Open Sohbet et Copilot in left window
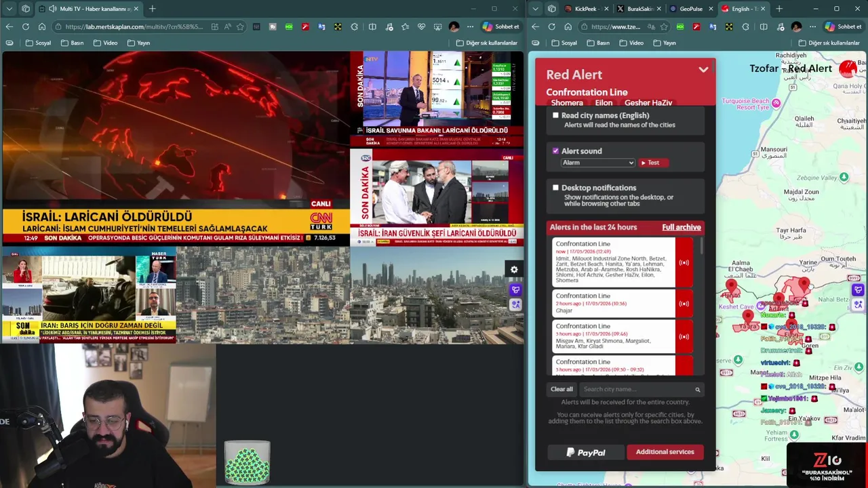The image size is (868, 488). pyautogui.click(x=500, y=26)
